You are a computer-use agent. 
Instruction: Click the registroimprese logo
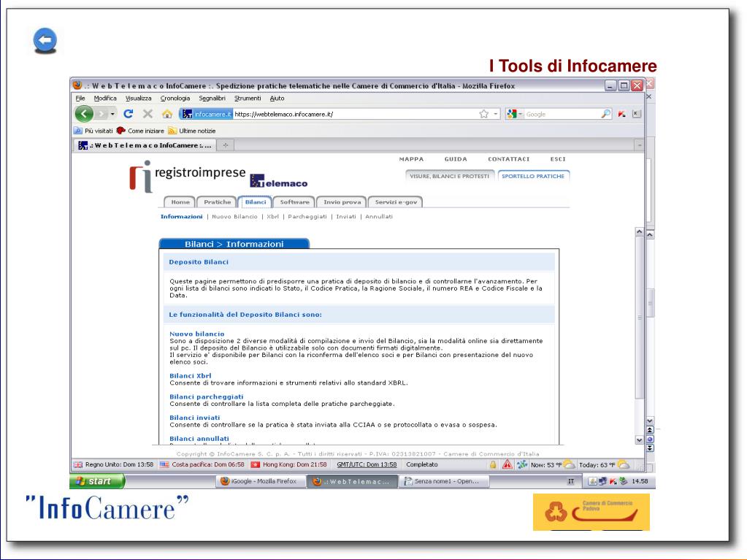[187, 176]
